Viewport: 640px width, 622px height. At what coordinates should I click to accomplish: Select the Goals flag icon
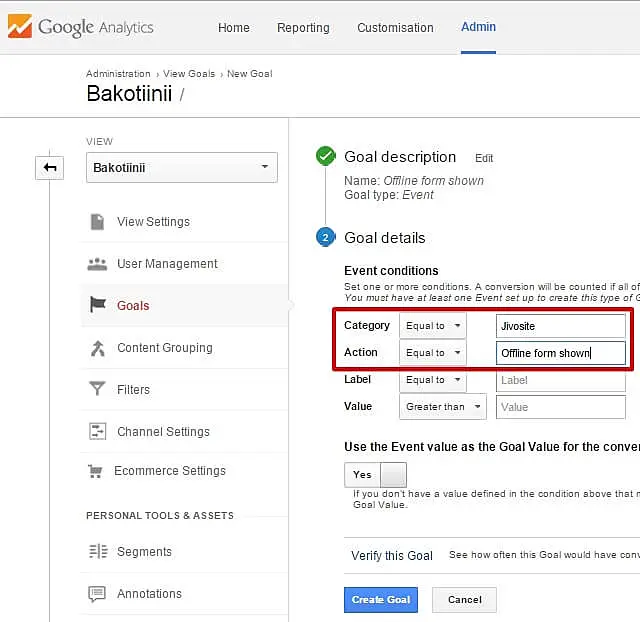click(97, 306)
